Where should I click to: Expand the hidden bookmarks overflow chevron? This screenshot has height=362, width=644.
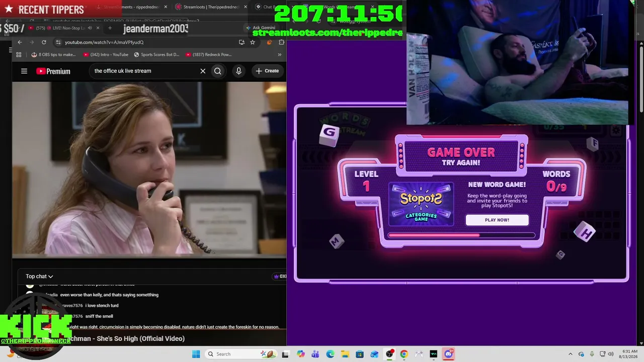(280, 55)
